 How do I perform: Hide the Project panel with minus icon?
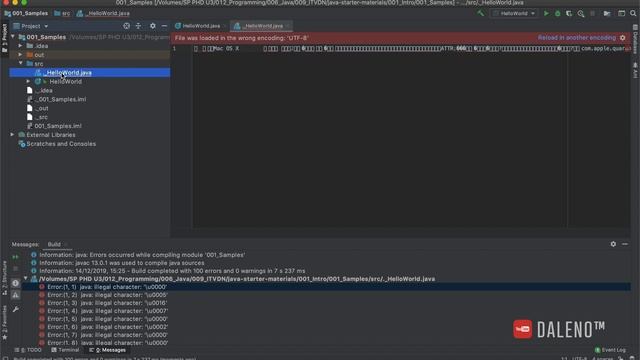point(164,26)
